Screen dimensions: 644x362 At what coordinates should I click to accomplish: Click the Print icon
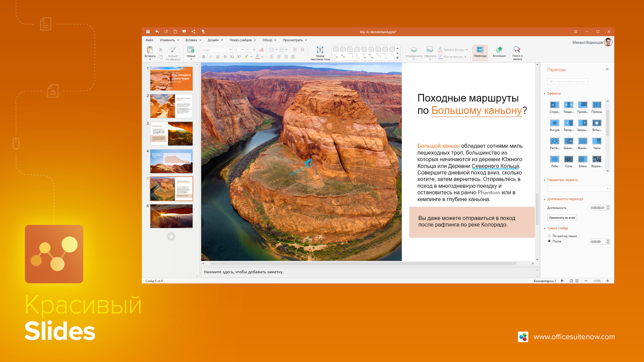[184, 32]
